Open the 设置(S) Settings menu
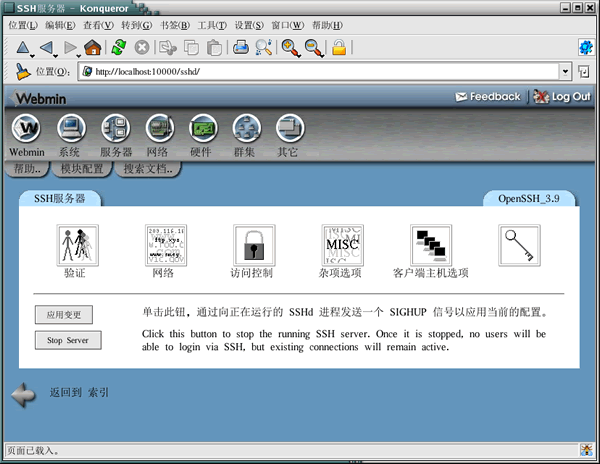This screenshot has width=600, height=464. click(249, 25)
